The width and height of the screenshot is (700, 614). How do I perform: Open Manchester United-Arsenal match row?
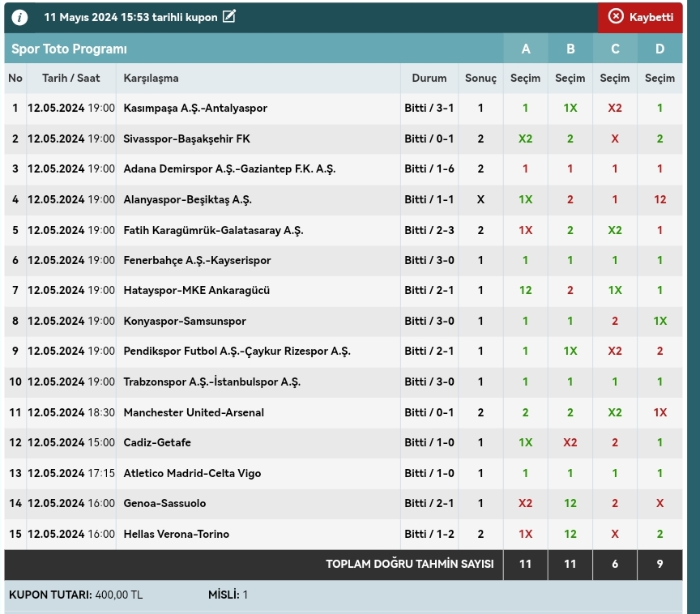pyautogui.click(x=194, y=412)
